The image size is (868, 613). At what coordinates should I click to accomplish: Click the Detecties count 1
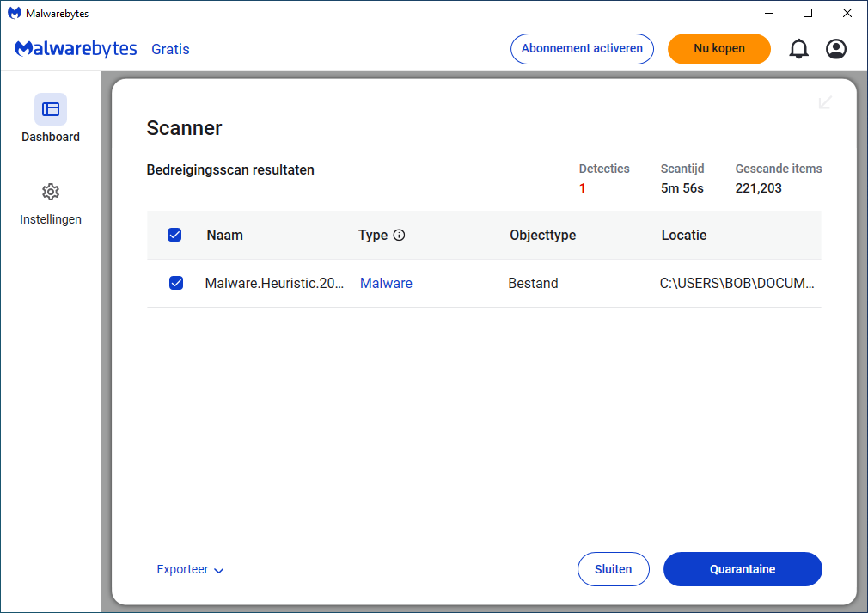583,188
